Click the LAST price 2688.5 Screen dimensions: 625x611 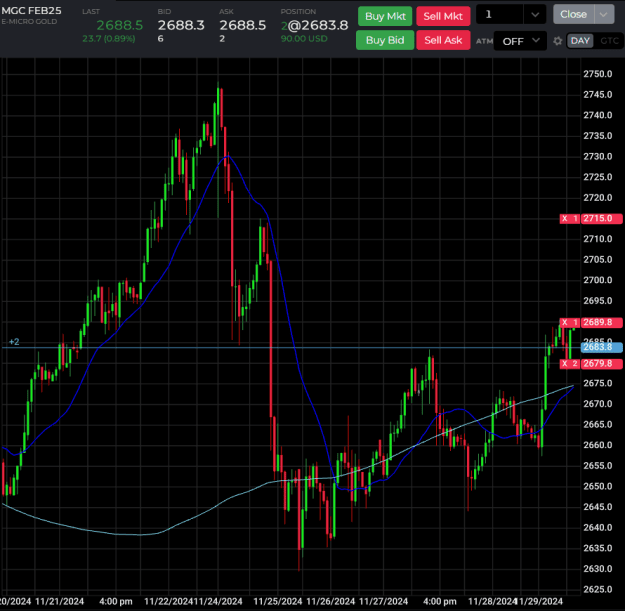pyautogui.click(x=120, y=25)
